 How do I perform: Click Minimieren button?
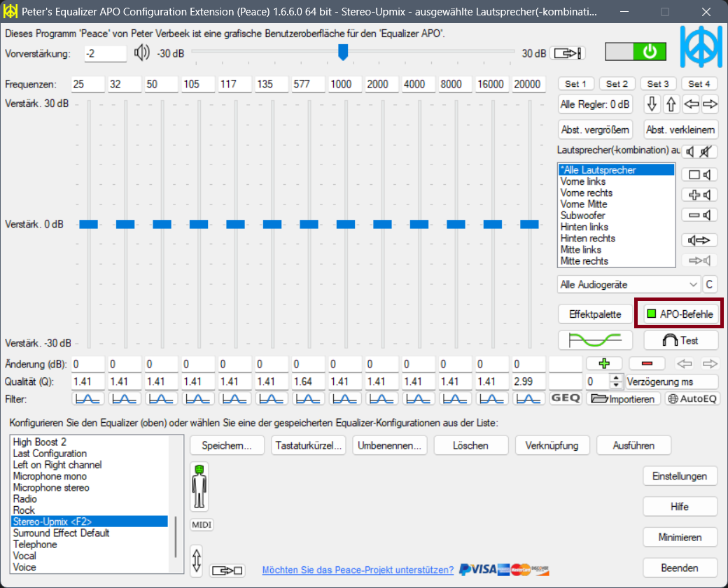point(680,538)
